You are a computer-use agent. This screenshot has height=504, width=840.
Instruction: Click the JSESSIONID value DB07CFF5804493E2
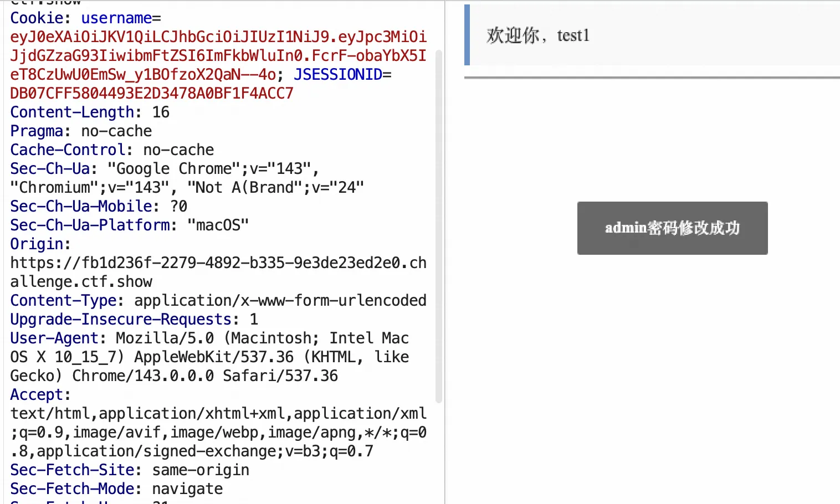(x=152, y=94)
